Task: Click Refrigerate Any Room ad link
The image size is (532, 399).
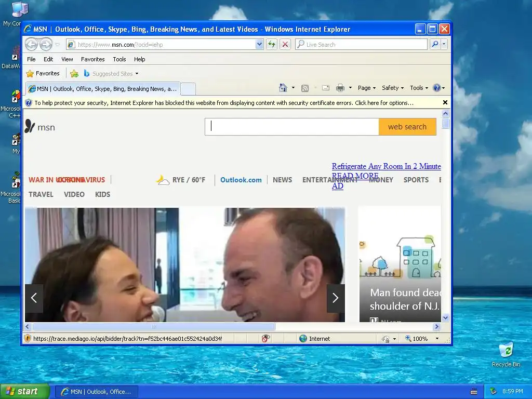Action: (x=386, y=166)
